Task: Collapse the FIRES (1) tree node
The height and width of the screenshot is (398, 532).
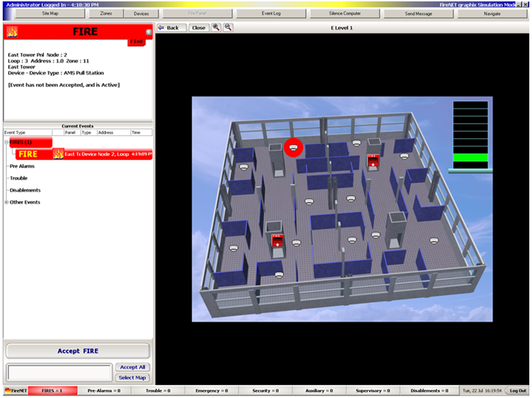Action: coord(6,142)
